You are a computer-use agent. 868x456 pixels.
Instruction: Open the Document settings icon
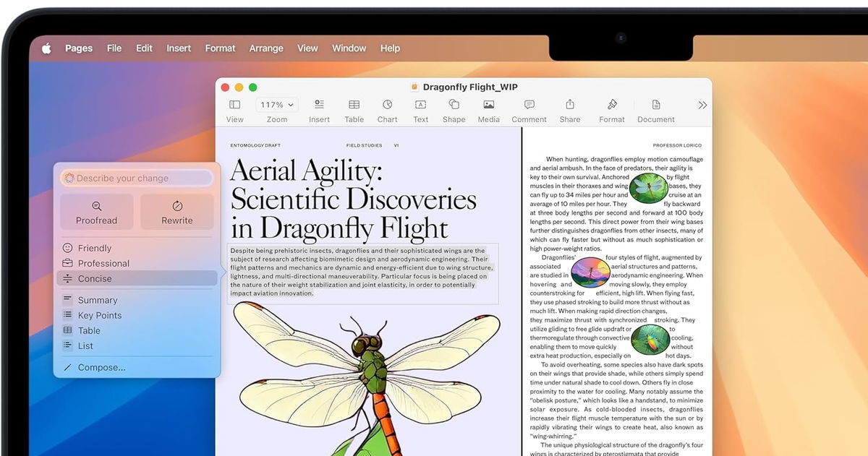point(656,105)
